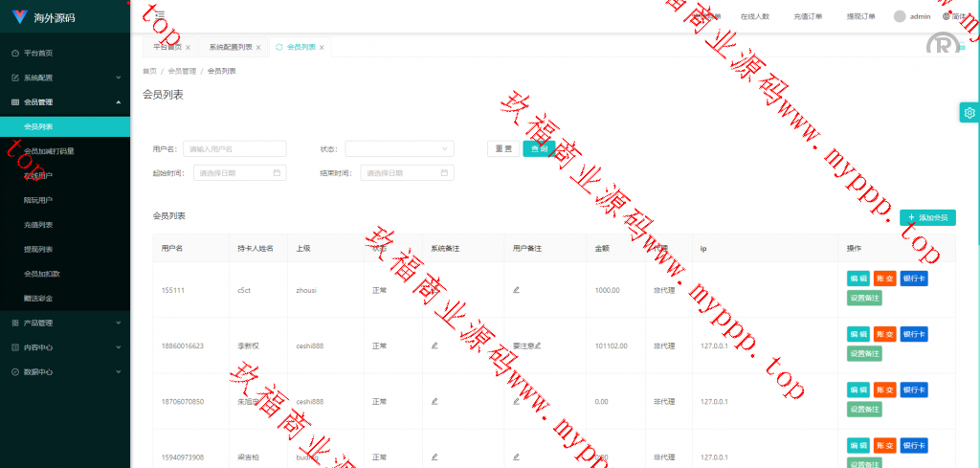
Task: Expand the 产品管理 sidebar menu
Action: pyautogui.click(x=64, y=323)
